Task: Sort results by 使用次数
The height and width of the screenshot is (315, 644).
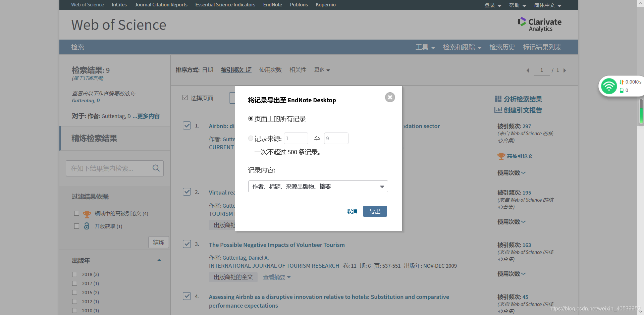Action: click(270, 70)
